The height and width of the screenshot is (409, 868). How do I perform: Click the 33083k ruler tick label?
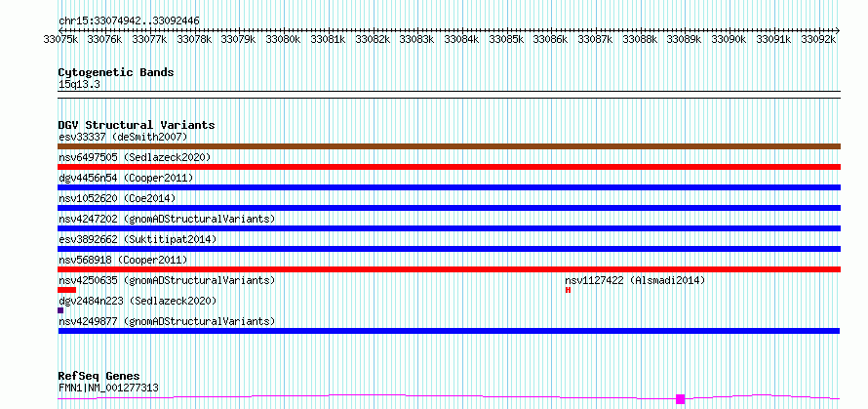pyautogui.click(x=417, y=39)
